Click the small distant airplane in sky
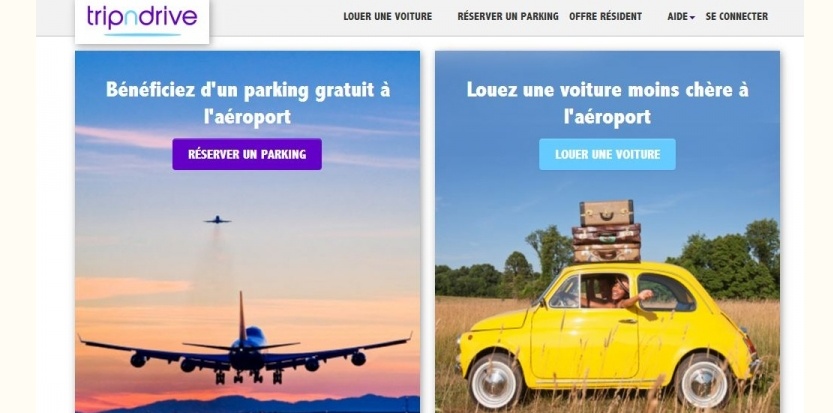The image size is (833, 413). click(217, 220)
